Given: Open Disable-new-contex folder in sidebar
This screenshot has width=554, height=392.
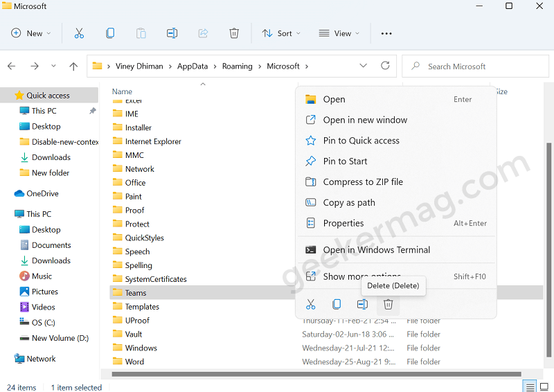Looking at the screenshot, I should coord(60,142).
